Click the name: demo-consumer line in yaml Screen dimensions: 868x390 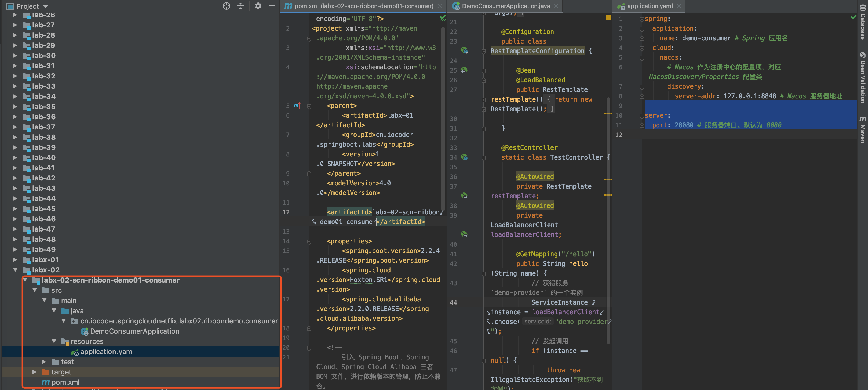coord(695,38)
